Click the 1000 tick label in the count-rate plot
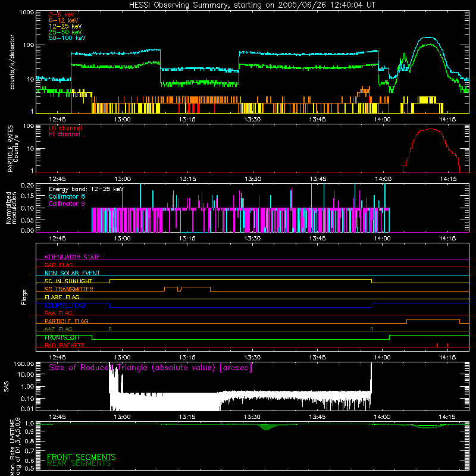This screenshot has height=476, width=476. [27, 12]
